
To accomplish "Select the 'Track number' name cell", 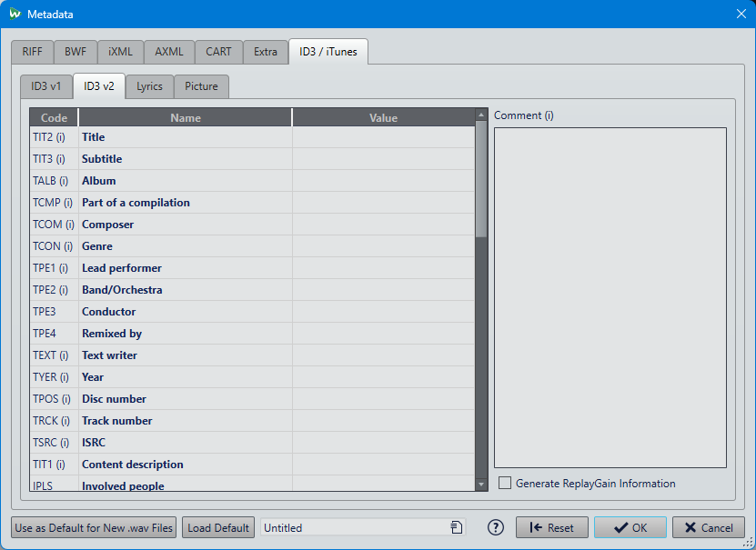I will pyautogui.click(x=186, y=421).
